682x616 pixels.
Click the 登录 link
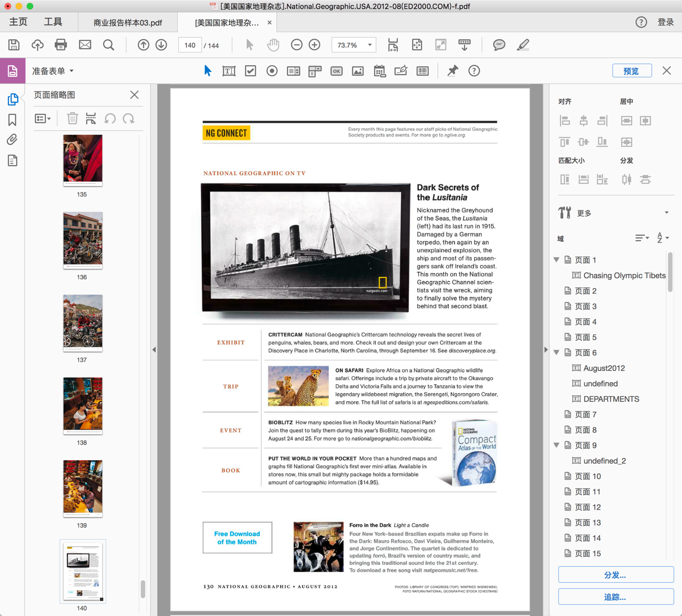pyautogui.click(x=666, y=22)
